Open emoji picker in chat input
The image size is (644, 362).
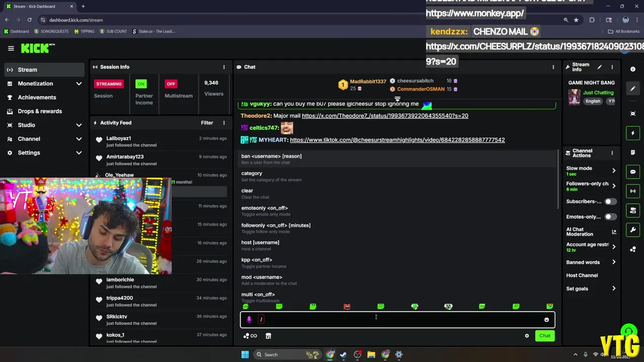pyautogui.click(x=546, y=320)
